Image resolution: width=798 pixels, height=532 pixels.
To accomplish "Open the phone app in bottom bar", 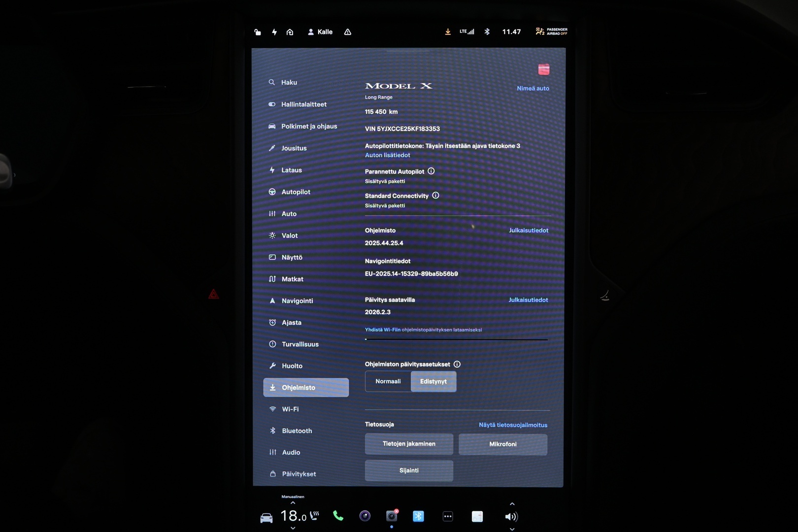I will [338, 516].
